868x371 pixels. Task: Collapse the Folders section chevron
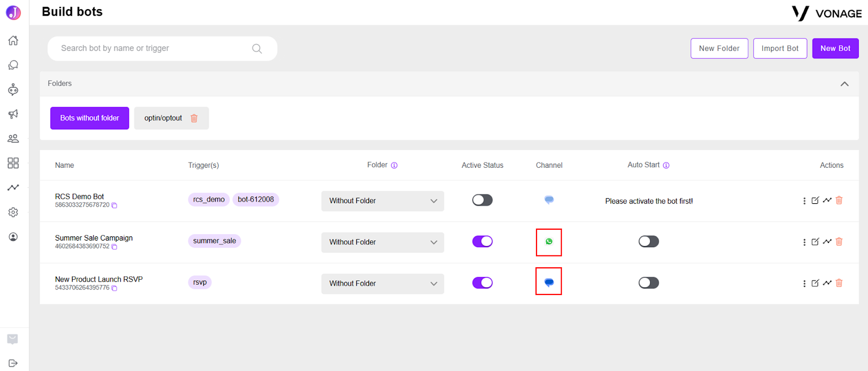point(845,84)
